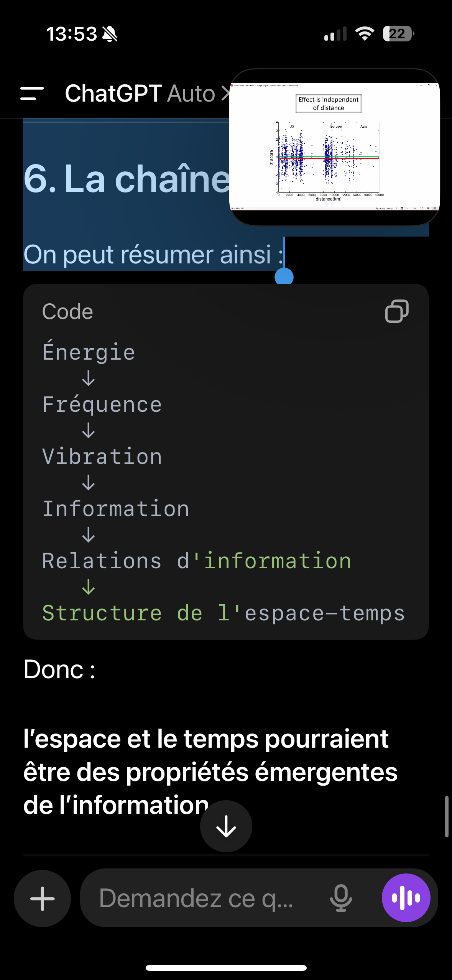Tap the dictation microphone icon
The image size is (452, 980).
coord(341,898)
